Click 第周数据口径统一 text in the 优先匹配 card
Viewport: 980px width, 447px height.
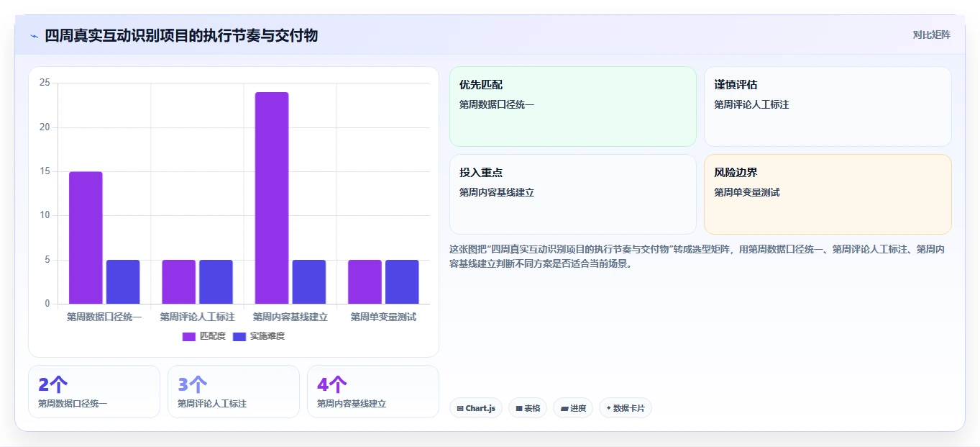tap(497, 104)
